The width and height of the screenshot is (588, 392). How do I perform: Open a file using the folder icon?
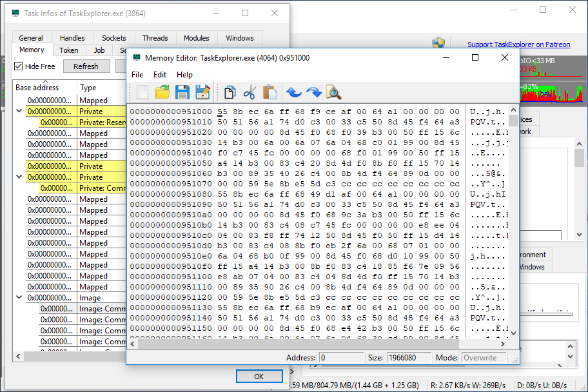pos(162,92)
